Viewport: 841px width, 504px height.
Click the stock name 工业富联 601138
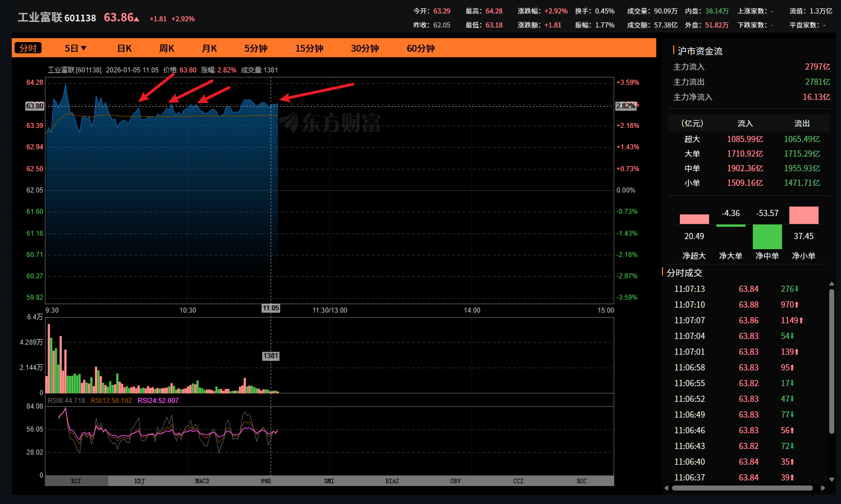pos(57,18)
